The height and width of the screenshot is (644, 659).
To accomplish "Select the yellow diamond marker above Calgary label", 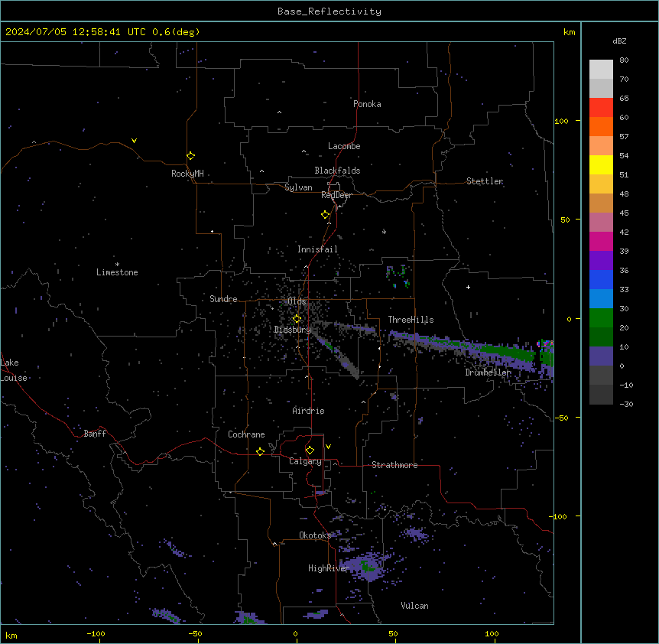I will (310, 450).
